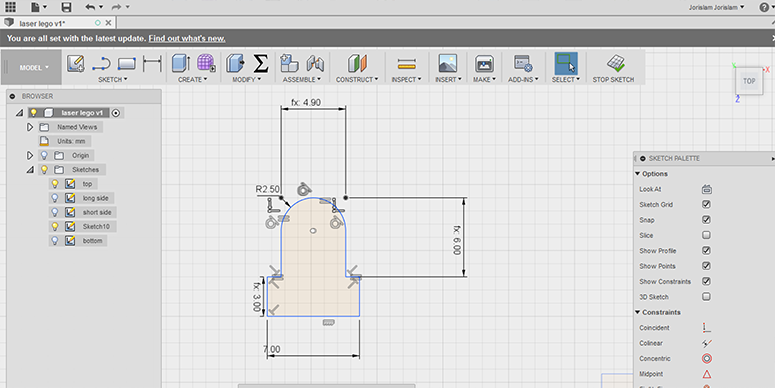
Task: Select the Rectangle sketch tool
Action: [x=127, y=64]
